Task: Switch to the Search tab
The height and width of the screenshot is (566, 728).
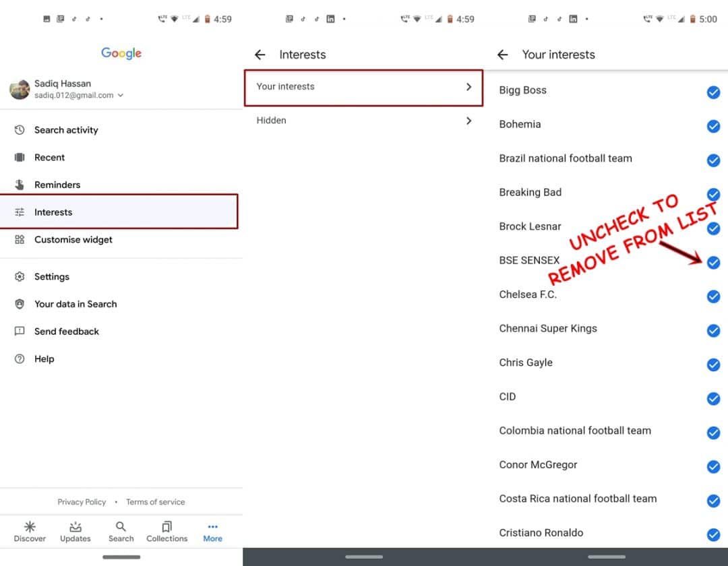Action: pos(121,532)
